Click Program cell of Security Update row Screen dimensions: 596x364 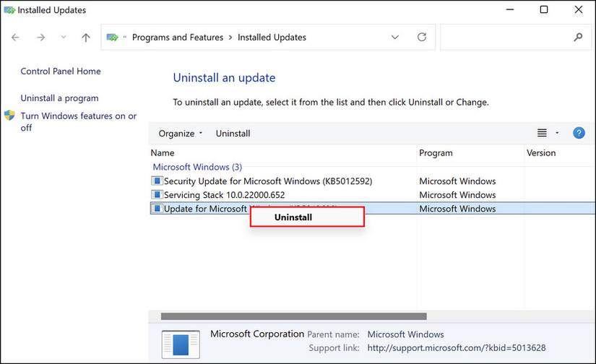click(x=457, y=181)
